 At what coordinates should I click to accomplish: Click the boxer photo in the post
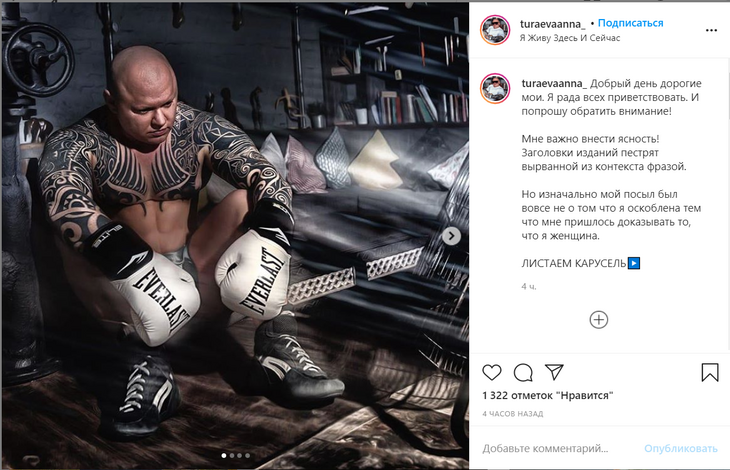[x=235, y=235]
